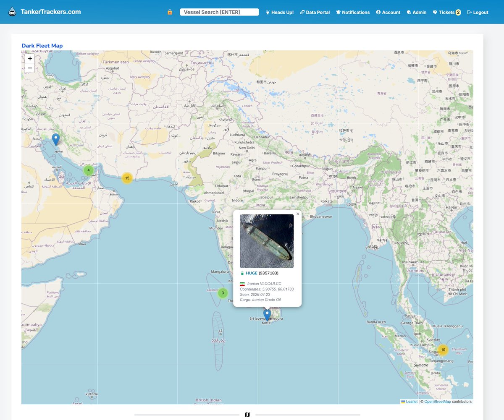Open the HUGE (9357183) vessel link
Image resolution: width=504 pixels, height=420 pixels.
tap(251, 273)
